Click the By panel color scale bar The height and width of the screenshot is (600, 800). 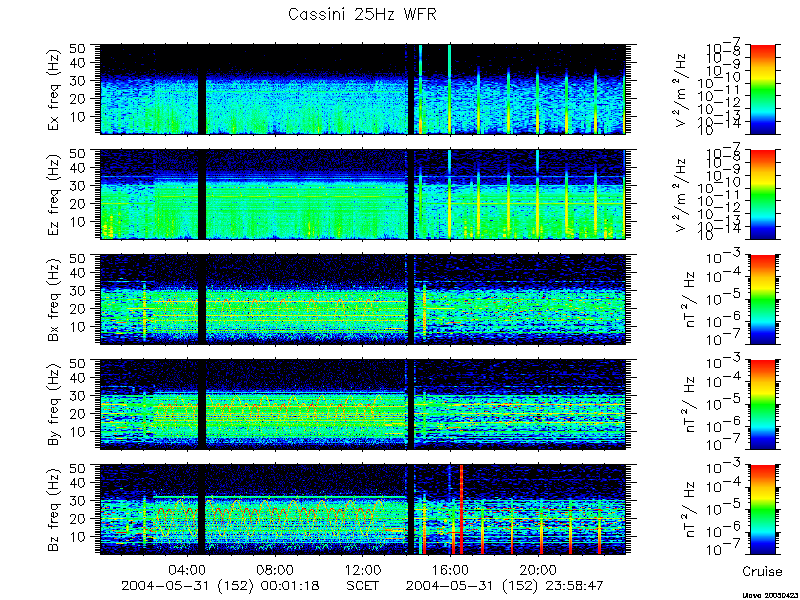tap(763, 405)
